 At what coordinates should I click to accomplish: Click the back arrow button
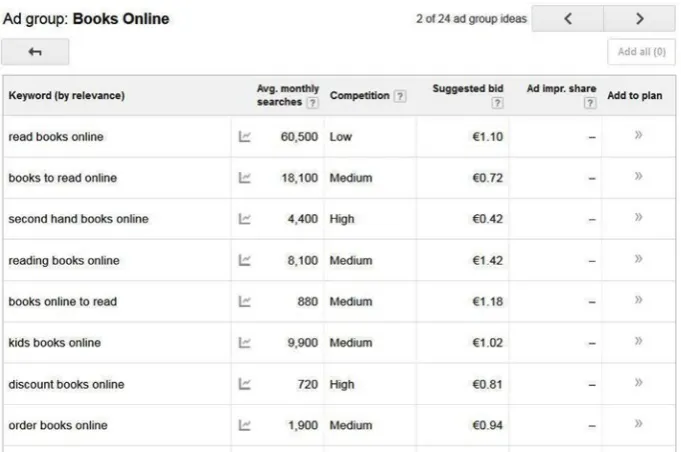point(35,52)
